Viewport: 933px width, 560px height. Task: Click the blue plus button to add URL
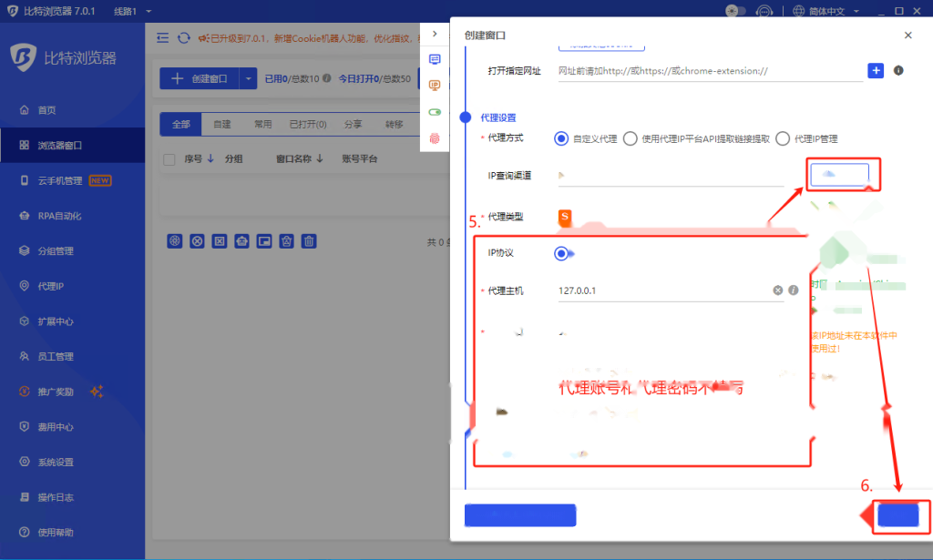(x=876, y=71)
